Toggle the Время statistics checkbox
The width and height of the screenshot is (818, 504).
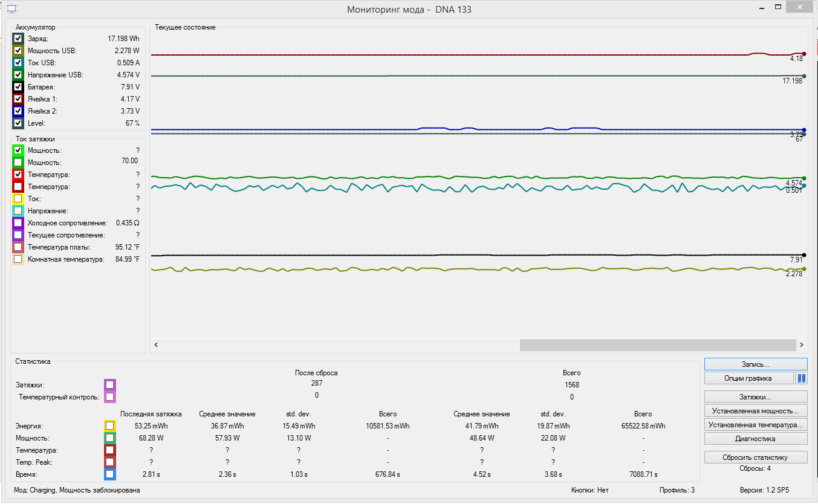click(109, 474)
